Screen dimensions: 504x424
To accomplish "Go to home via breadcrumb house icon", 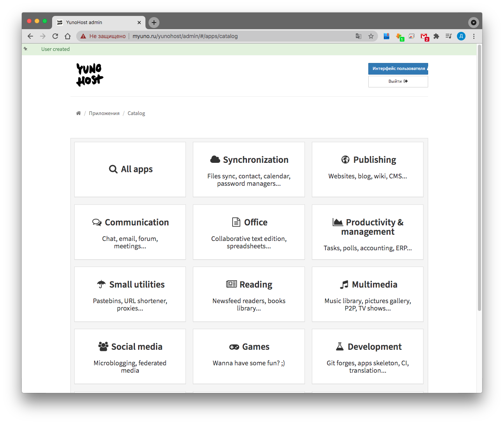I will [79, 113].
